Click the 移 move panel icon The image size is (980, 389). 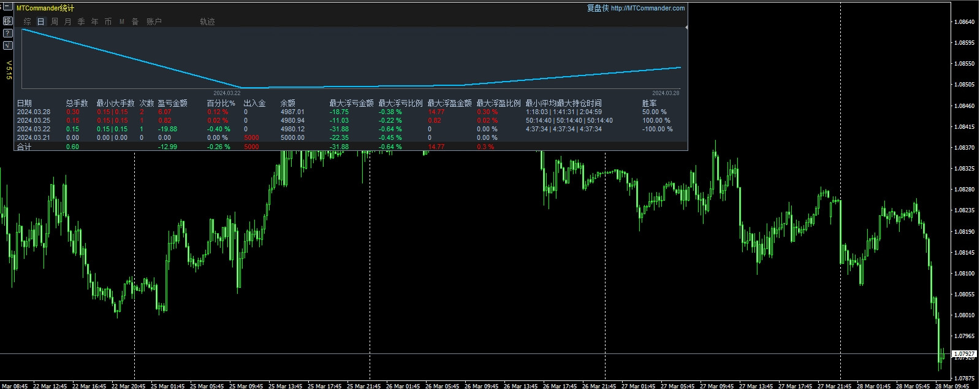pos(7,21)
